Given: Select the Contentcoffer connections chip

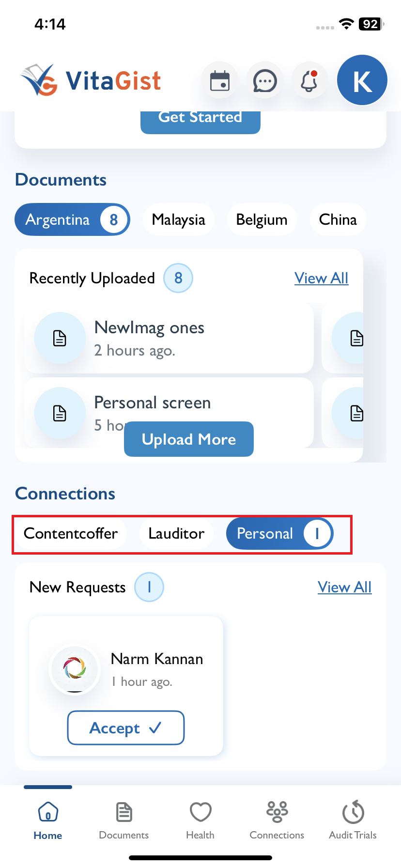Looking at the screenshot, I should click(x=71, y=533).
